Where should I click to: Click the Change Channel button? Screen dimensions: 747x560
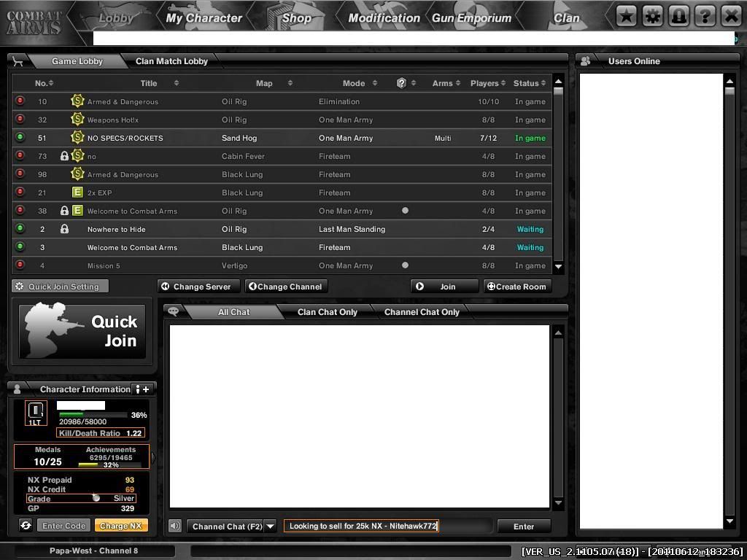[286, 286]
